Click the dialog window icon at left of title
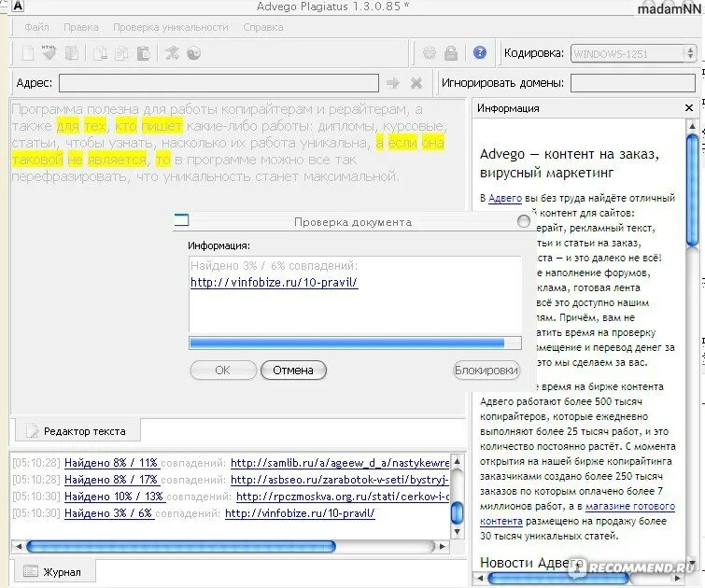 [x=181, y=220]
